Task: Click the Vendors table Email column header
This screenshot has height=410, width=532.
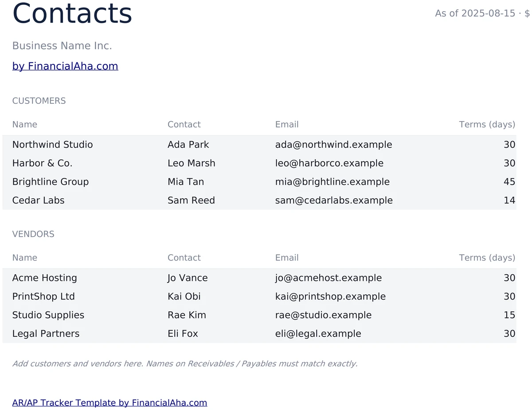Action: click(x=287, y=257)
